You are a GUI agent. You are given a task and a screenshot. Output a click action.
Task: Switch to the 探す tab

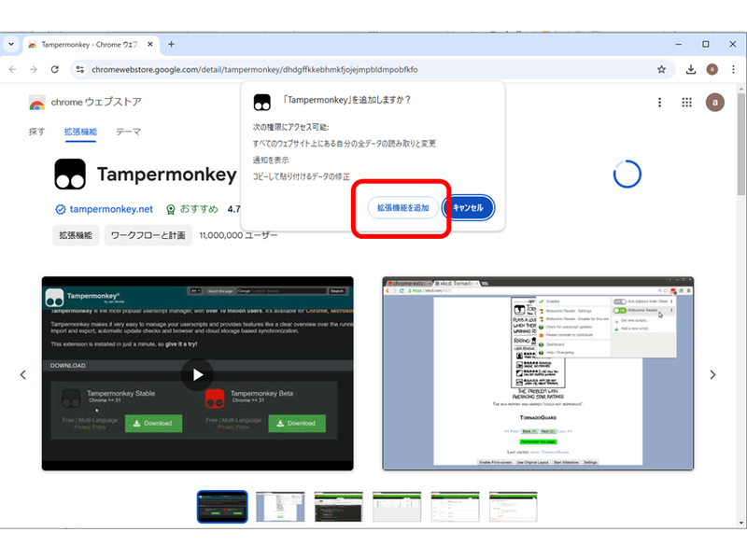pyautogui.click(x=36, y=132)
